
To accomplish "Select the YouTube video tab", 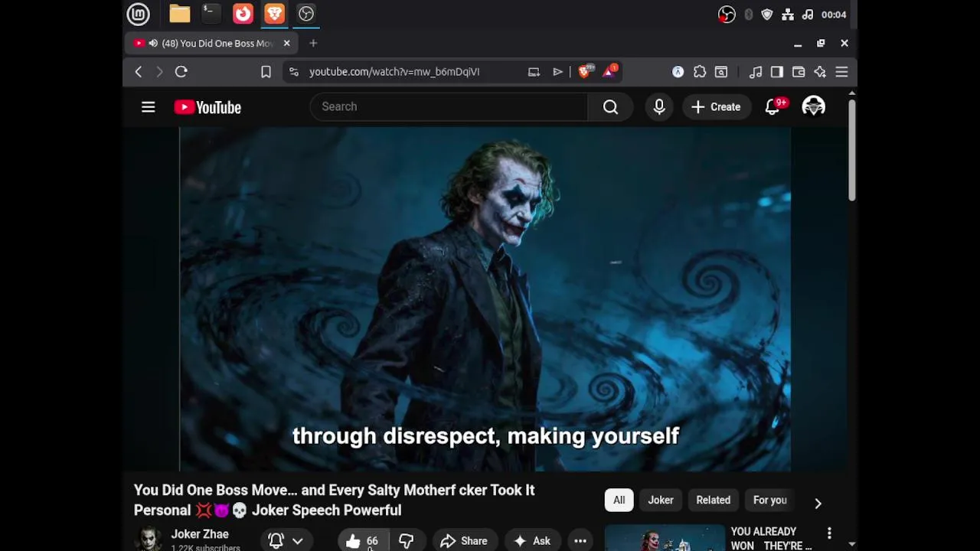I will 212,44.
